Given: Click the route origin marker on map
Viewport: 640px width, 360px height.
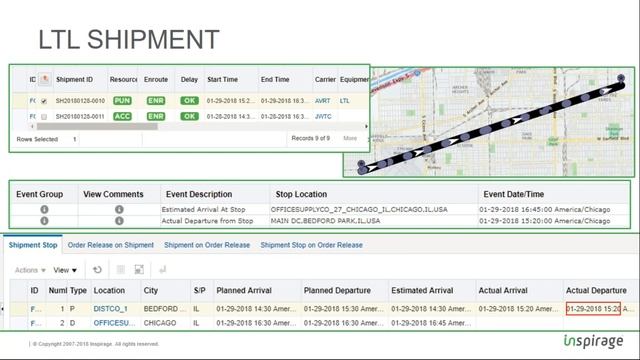Looking at the screenshot, I should 361,164.
